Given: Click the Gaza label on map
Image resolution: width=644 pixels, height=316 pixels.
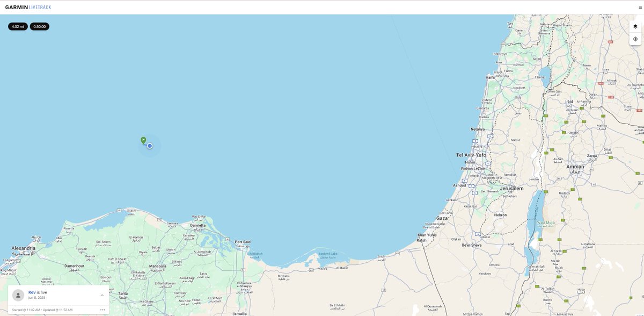Looking at the screenshot, I should [x=442, y=219].
